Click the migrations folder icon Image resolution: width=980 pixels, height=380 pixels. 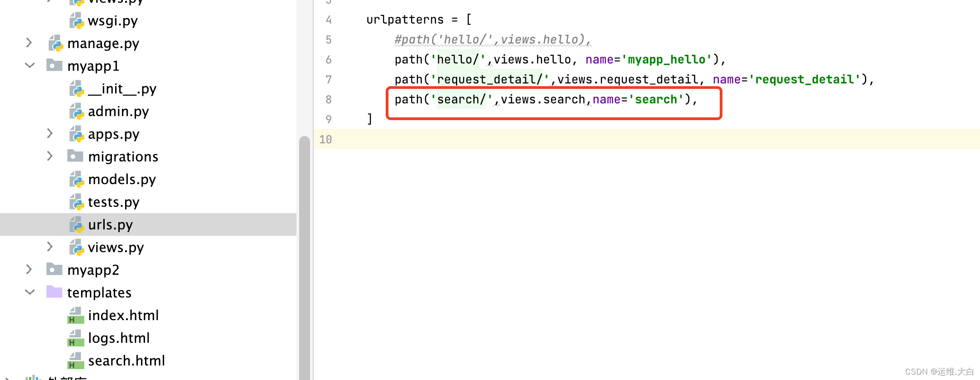tap(75, 156)
